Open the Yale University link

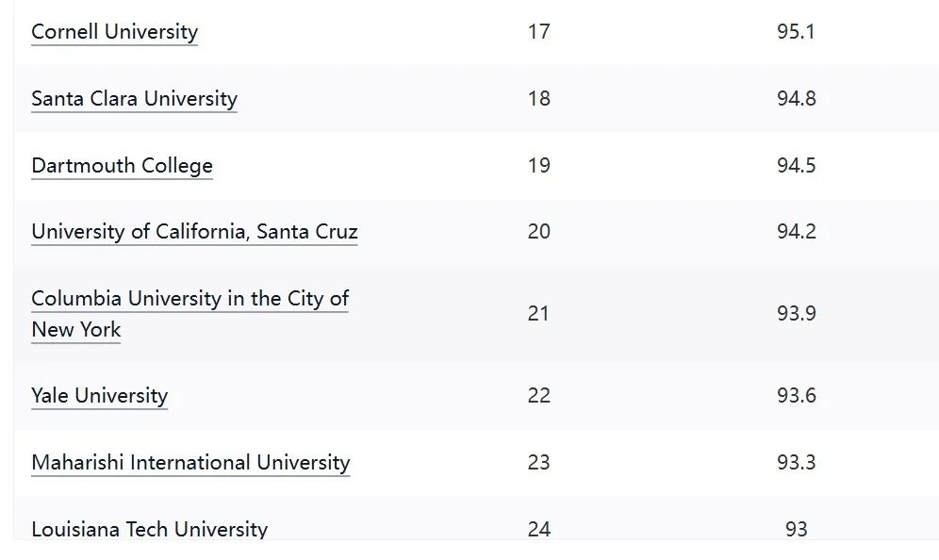tap(99, 396)
